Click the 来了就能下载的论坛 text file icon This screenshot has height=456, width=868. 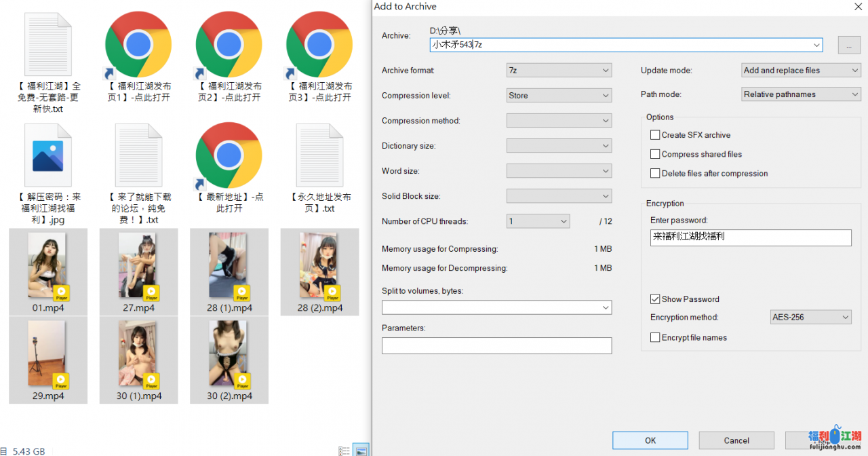(x=138, y=156)
